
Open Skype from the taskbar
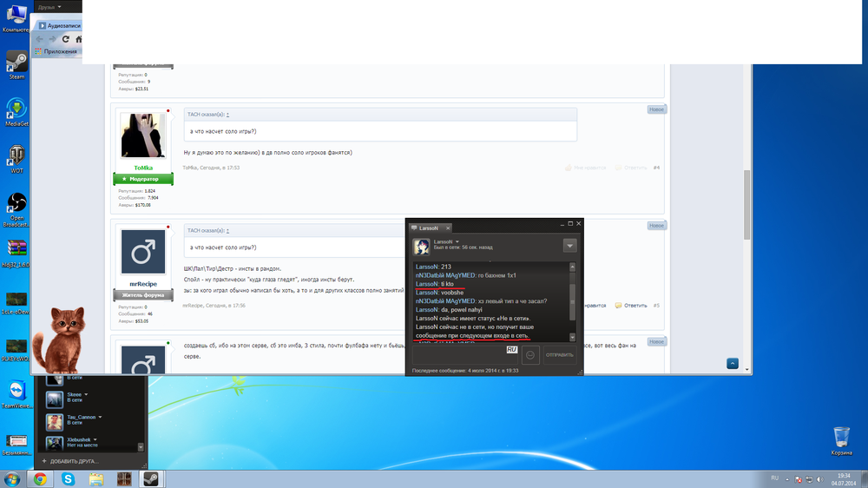coord(68,478)
